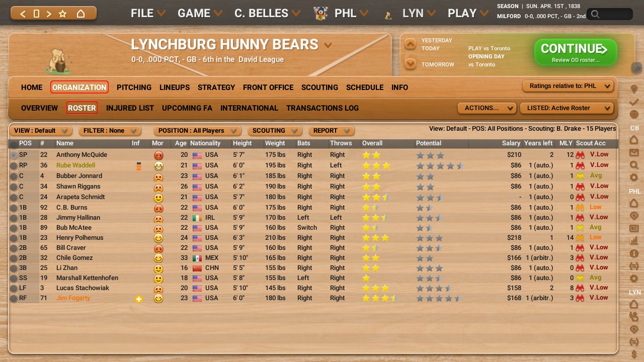Open the GAME menu
Viewport: 644px width, 362px height.
click(200, 14)
